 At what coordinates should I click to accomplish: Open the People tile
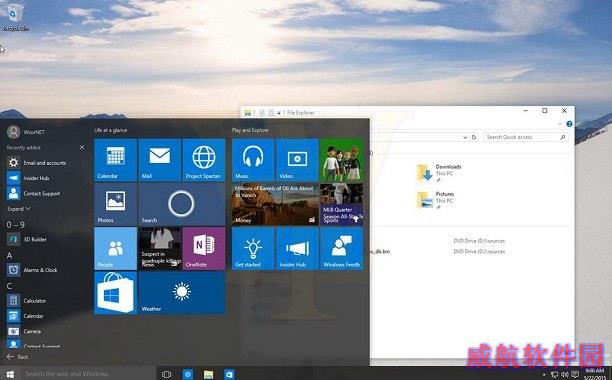tap(116, 249)
